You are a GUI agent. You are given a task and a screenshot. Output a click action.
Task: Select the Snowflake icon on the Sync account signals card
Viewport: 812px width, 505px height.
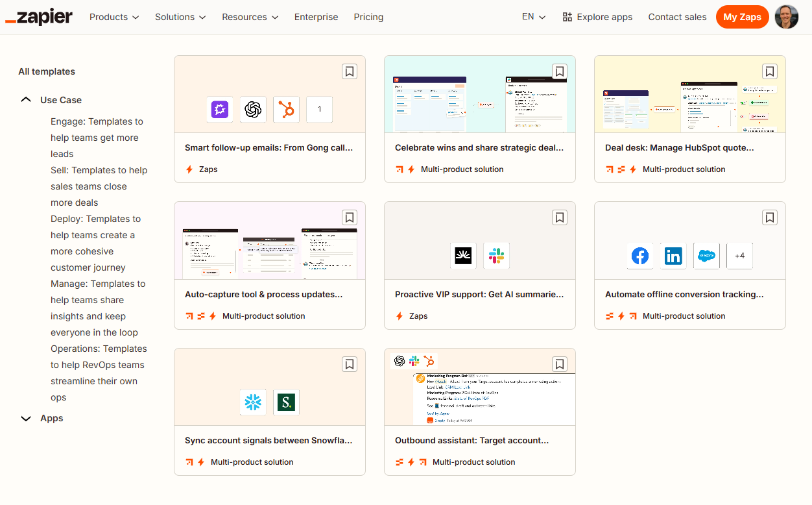[x=253, y=402]
